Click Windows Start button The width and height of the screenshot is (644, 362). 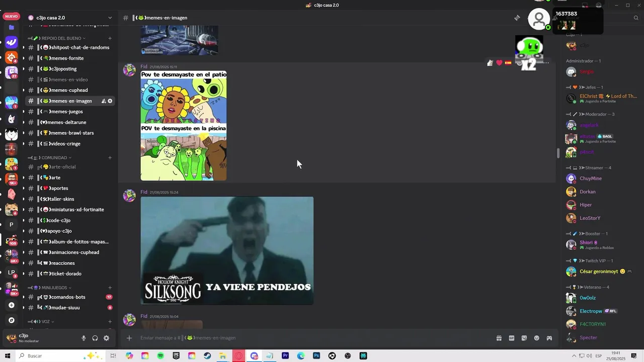8,356
